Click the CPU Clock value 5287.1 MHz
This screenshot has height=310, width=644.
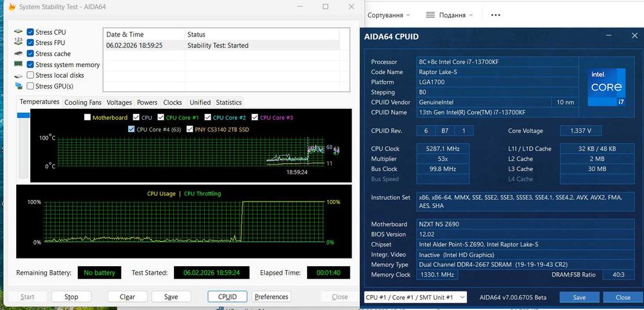[x=443, y=149]
